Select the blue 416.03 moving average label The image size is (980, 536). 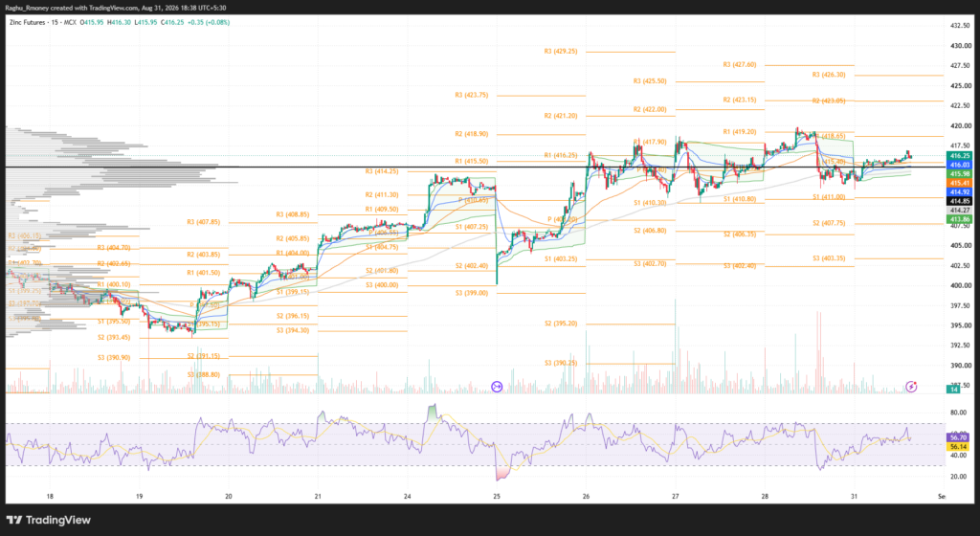tap(959, 165)
